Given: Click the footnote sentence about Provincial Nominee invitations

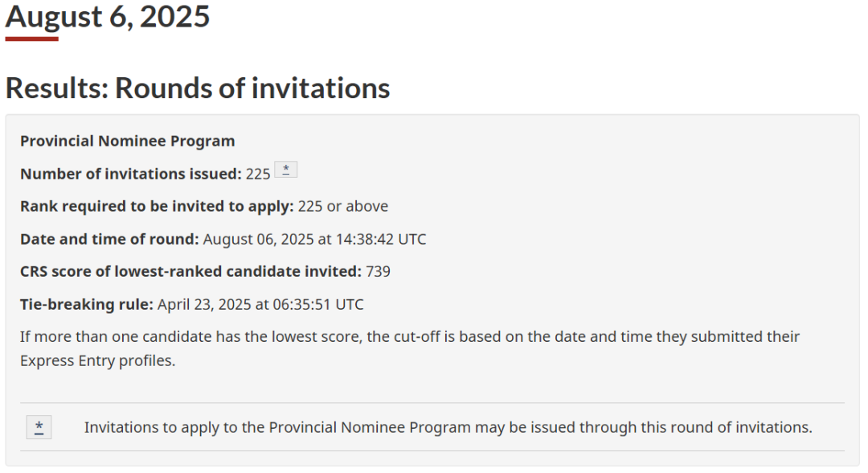Looking at the screenshot, I should [x=448, y=427].
